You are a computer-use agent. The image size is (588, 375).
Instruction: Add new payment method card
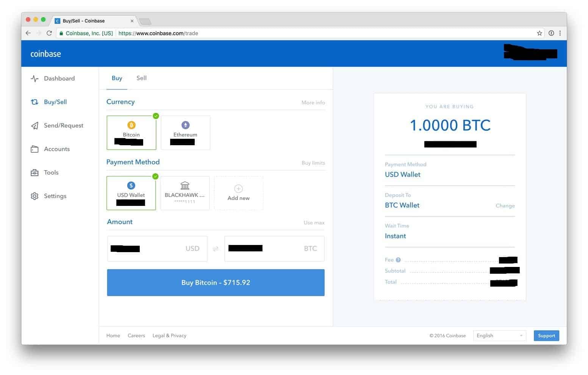pos(238,193)
